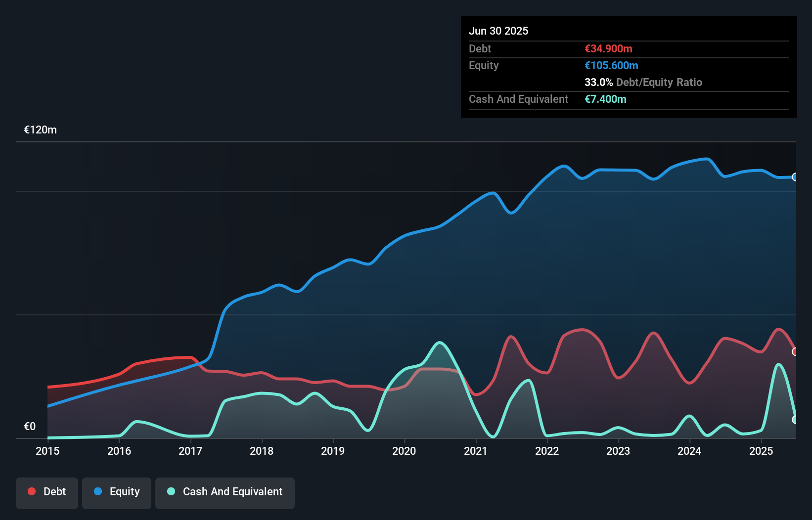The width and height of the screenshot is (812, 520).
Task: Click the red €34.900m Debt value in the tooltip
Action: click(608, 48)
